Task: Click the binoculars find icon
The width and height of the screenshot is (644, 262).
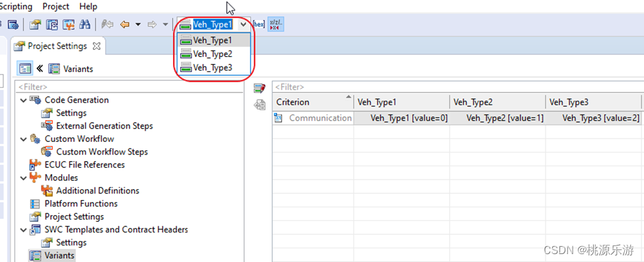Action: 85,24
